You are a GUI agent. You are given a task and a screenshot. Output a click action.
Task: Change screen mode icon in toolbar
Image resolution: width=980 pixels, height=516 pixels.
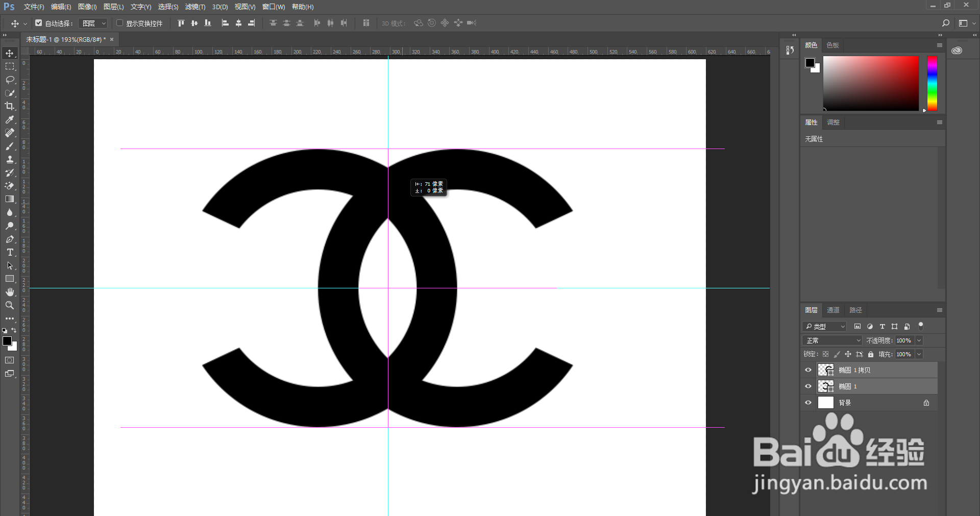(10, 374)
